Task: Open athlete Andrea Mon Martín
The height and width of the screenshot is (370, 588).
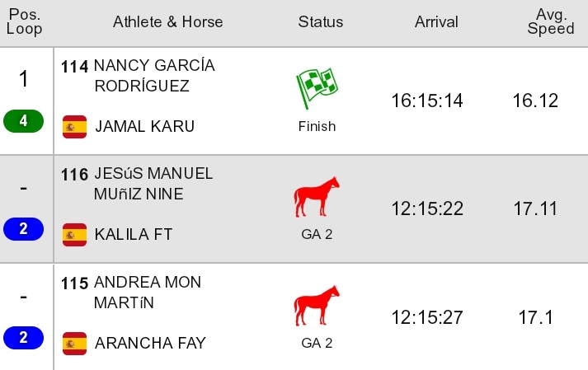Action: 148,293
